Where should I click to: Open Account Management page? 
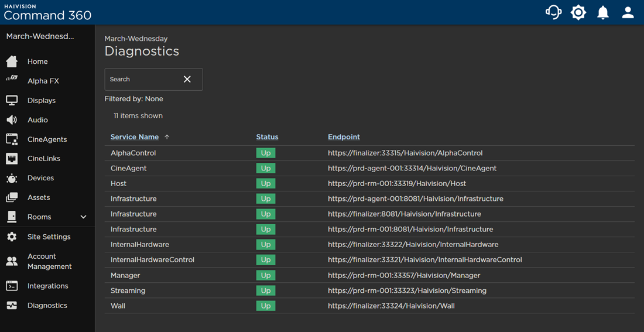coord(50,261)
